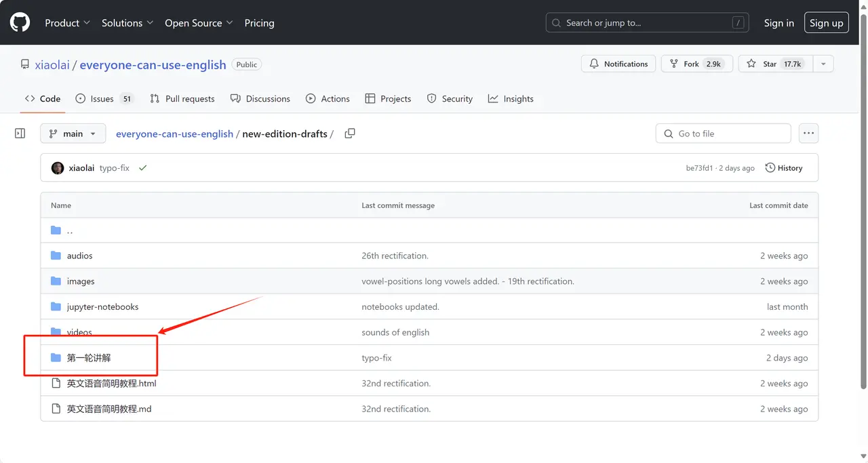868x463 pixels.
Task: Click the green commit status checkmark
Action: 142,168
